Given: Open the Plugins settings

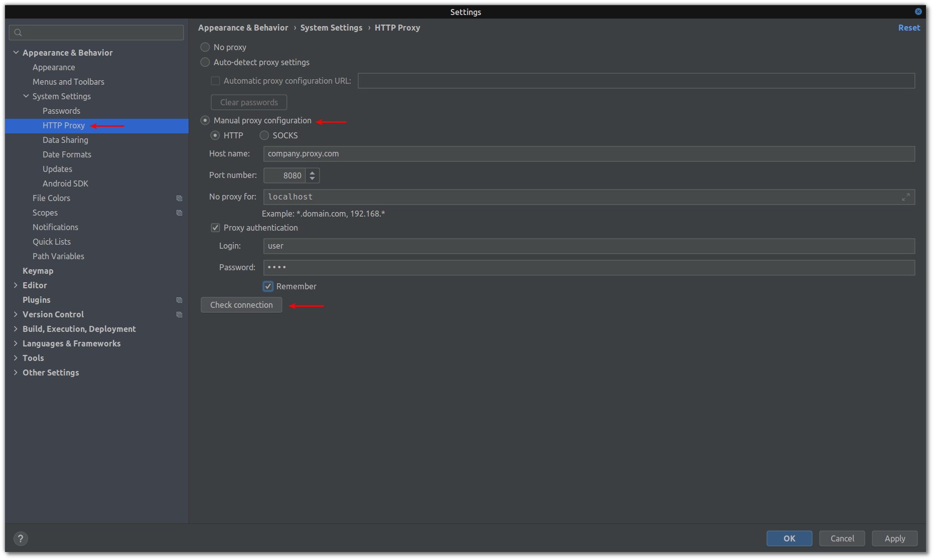Looking at the screenshot, I should tap(36, 300).
